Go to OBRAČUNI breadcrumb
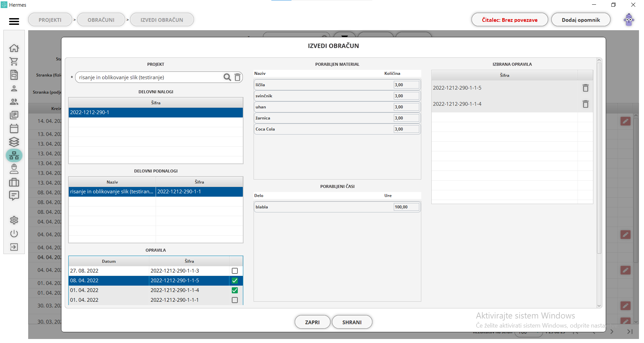This screenshot has height=343, width=644. point(101,20)
